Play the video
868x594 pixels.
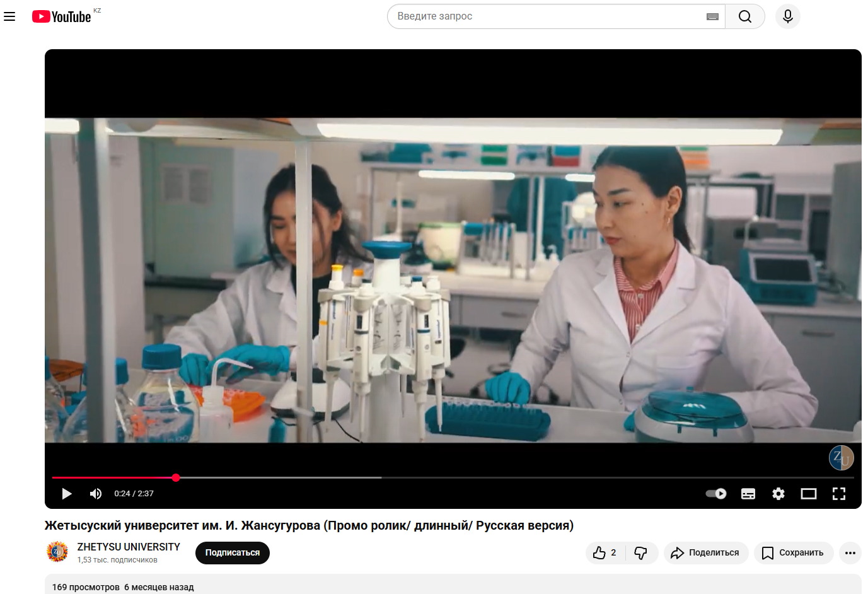[x=67, y=494]
